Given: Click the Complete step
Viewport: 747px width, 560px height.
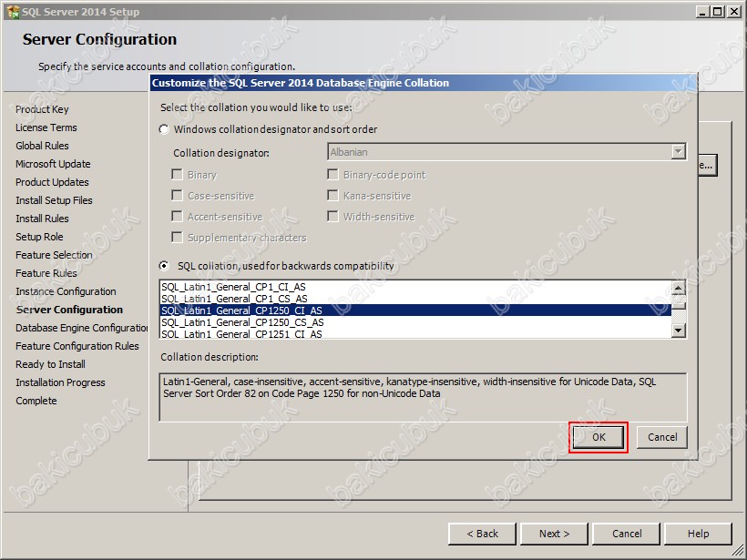Looking at the screenshot, I should pyautogui.click(x=36, y=401).
